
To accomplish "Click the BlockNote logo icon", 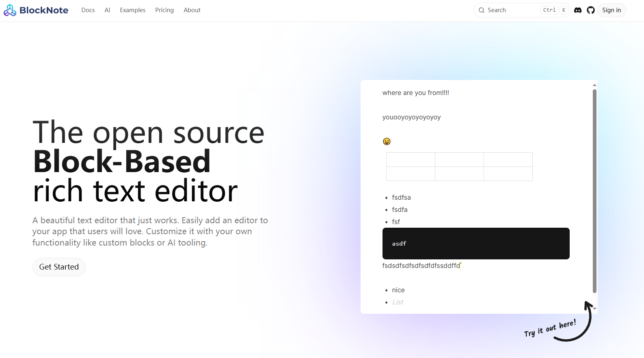I will pyautogui.click(x=10, y=10).
